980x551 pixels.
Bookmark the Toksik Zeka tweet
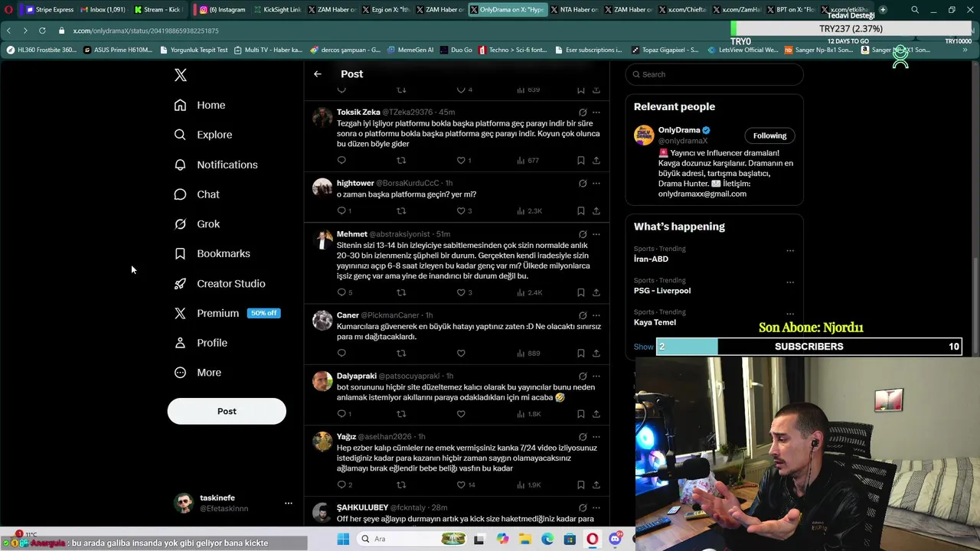point(581,160)
